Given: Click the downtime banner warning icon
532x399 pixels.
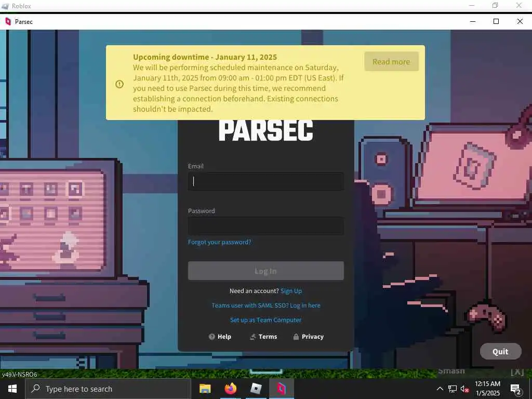Looking at the screenshot, I should point(119,84).
